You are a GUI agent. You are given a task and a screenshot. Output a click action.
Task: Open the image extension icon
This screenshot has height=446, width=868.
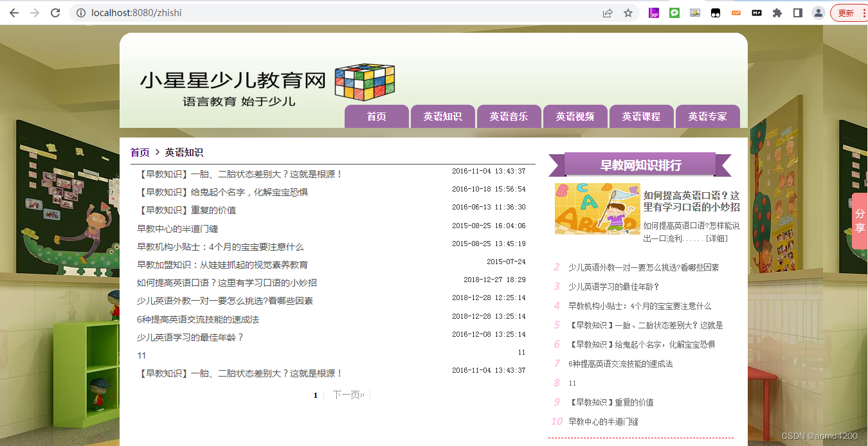pyautogui.click(x=695, y=13)
